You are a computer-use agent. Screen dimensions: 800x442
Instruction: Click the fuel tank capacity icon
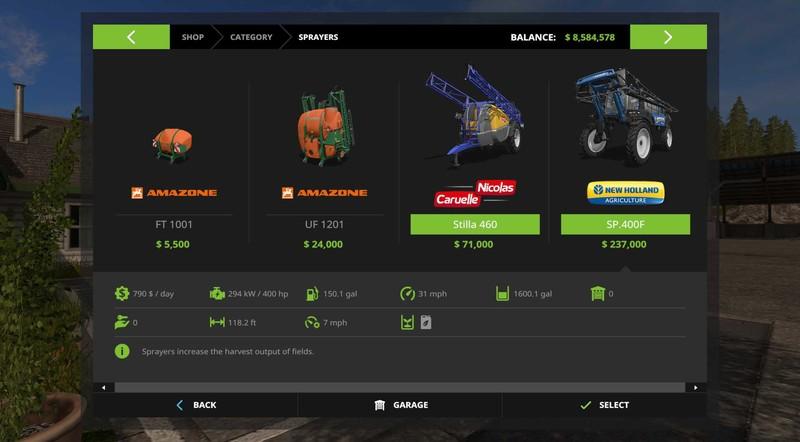click(312, 293)
